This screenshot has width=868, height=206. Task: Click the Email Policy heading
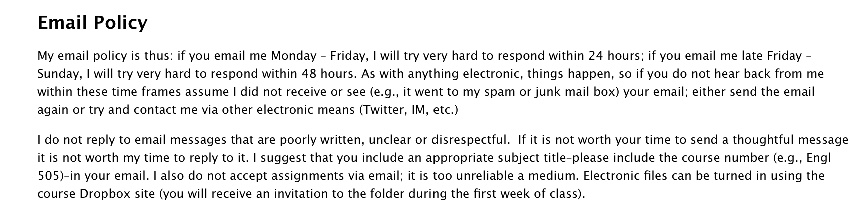point(93,23)
